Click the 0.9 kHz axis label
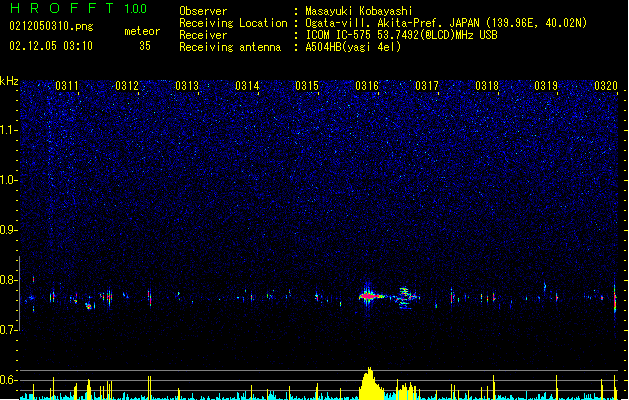 (x=8, y=230)
